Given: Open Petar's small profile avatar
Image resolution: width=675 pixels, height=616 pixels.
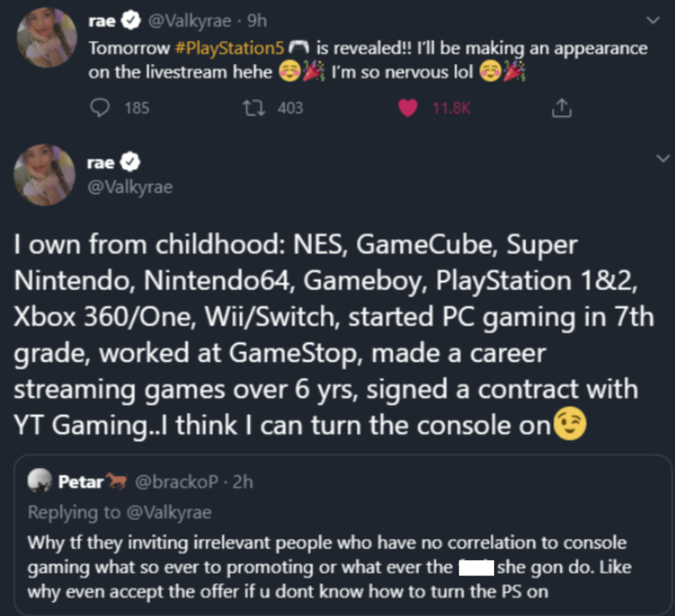Looking at the screenshot, I should click(x=40, y=482).
